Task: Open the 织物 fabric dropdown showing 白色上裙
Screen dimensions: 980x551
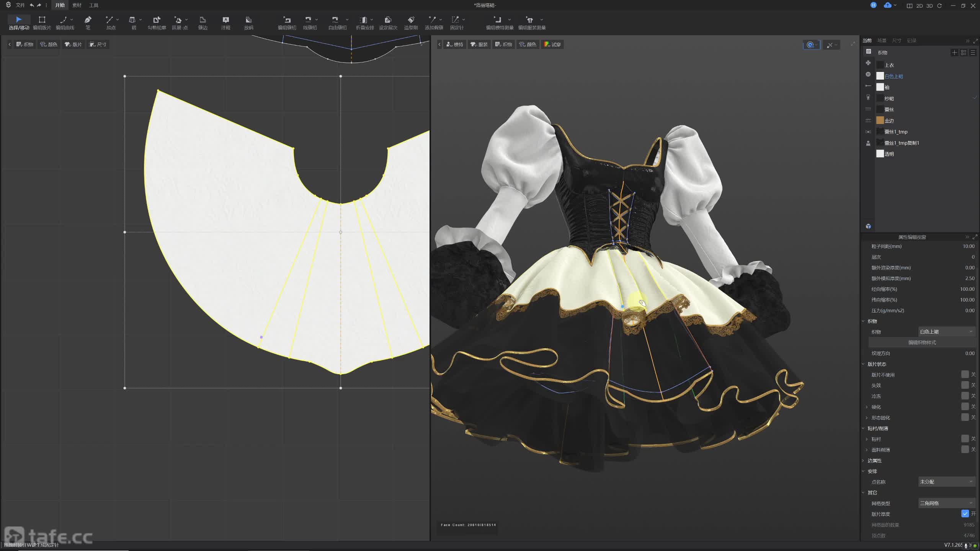Action: tap(946, 332)
